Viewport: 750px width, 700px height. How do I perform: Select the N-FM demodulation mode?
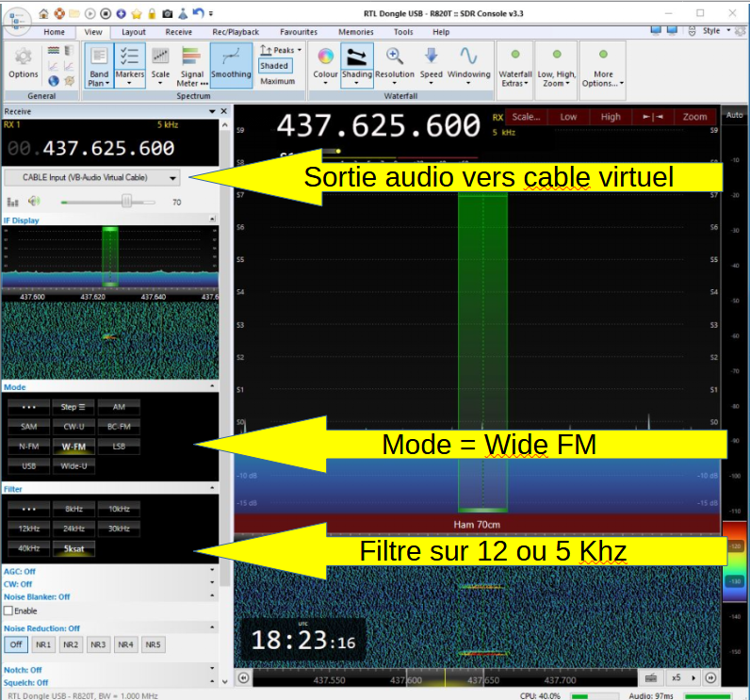[x=29, y=446]
